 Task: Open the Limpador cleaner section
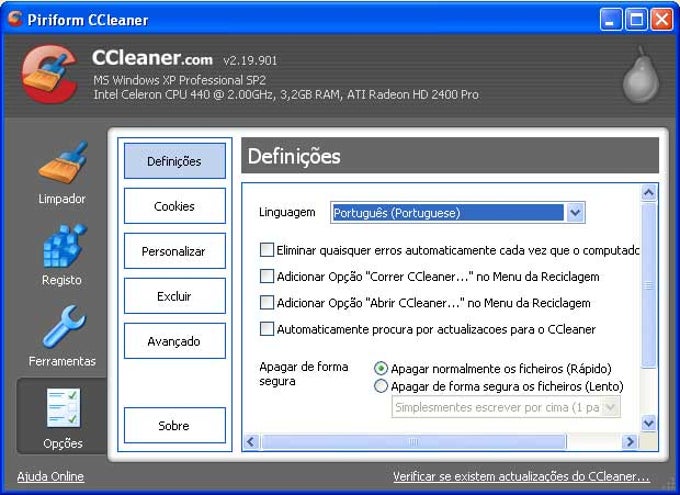coord(62,174)
